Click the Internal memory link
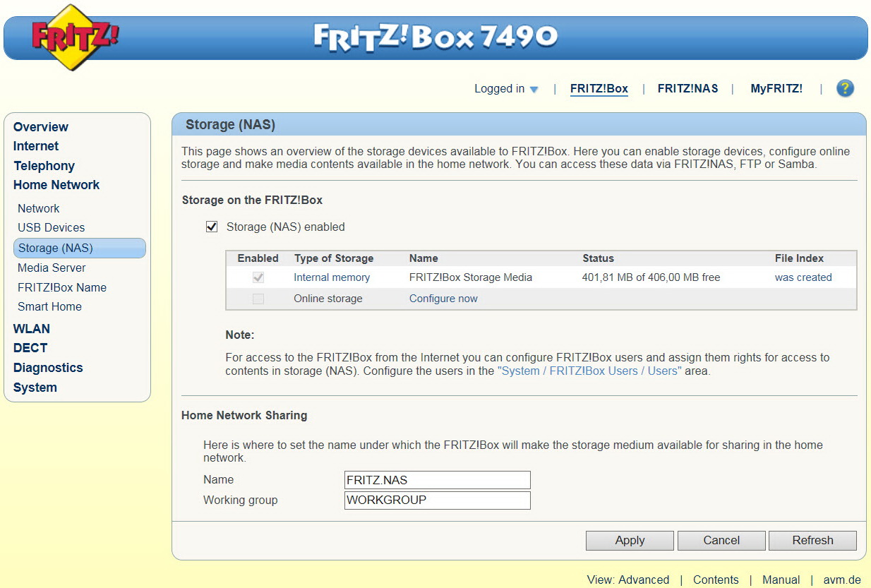 click(x=332, y=277)
